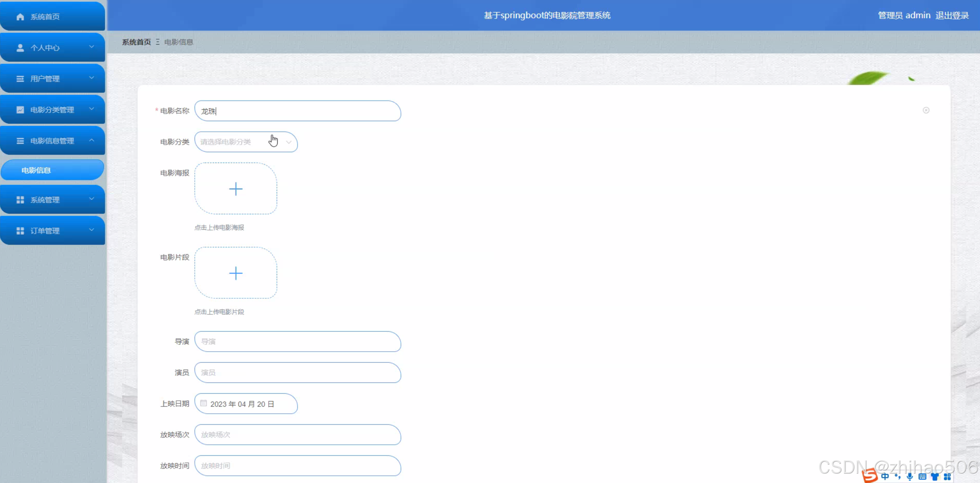Click the plus icon to upload 电影海报
The width and height of the screenshot is (980, 483).
tap(236, 189)
